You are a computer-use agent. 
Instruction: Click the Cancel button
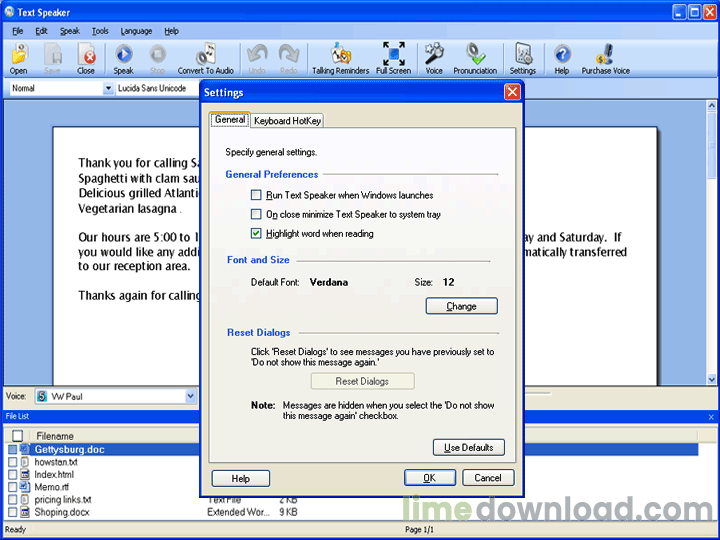(488, 478)
